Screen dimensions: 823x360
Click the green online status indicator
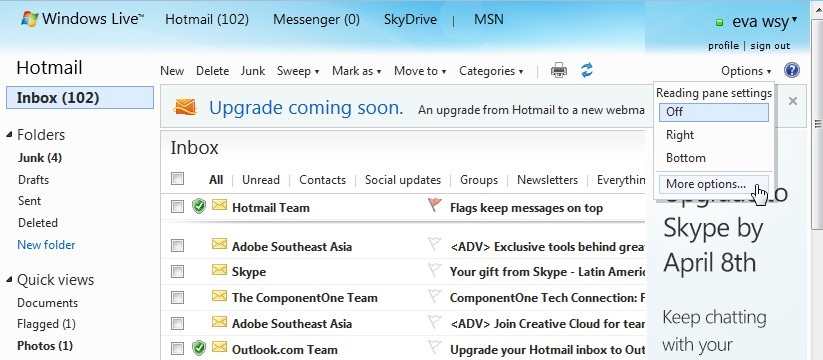720,23
